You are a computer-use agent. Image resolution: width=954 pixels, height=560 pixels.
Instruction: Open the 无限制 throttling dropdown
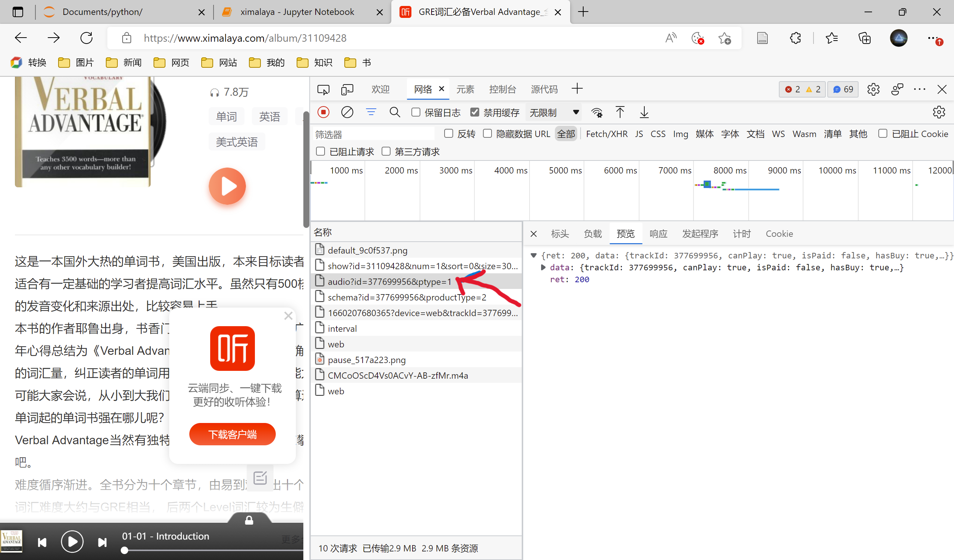(x=554, y=112)
